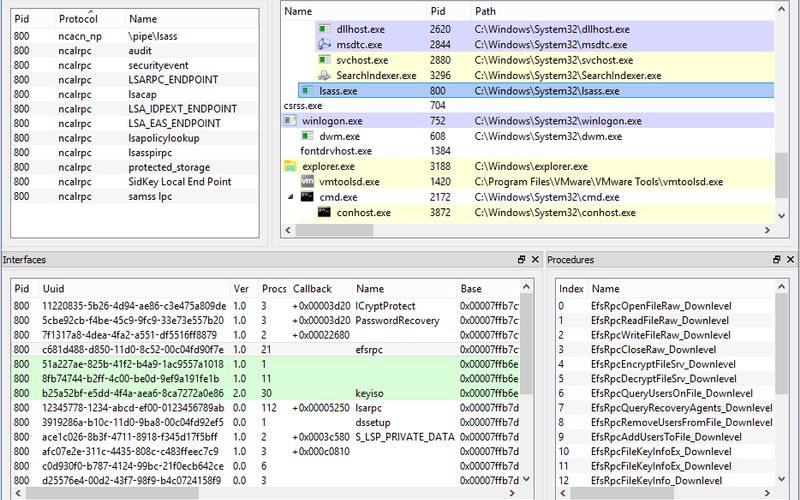Select the lsarpc interface row
Viewport: 800px width, 500px height.
click(265, 408)
